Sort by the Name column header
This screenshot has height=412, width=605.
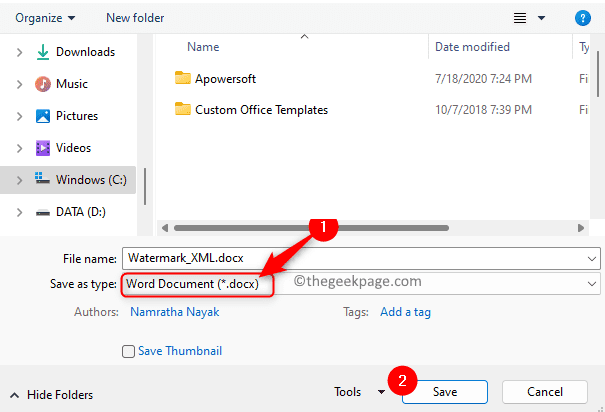coord(203,47)
